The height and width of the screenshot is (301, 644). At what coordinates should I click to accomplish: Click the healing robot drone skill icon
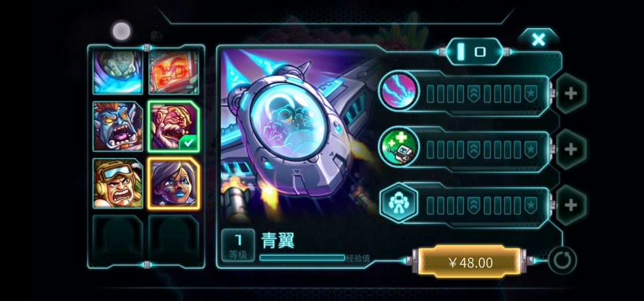click(398, 148)
